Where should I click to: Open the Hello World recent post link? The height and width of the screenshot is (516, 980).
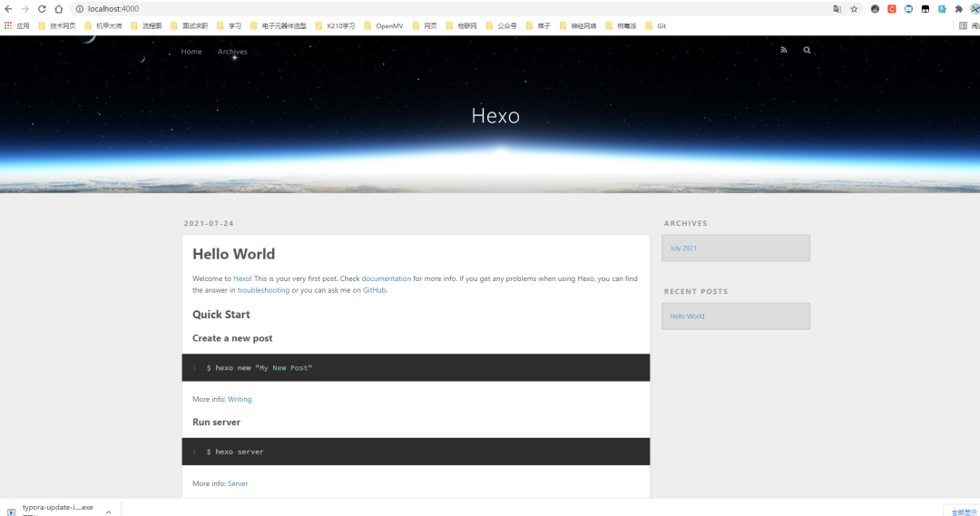(x=687, y=316)
